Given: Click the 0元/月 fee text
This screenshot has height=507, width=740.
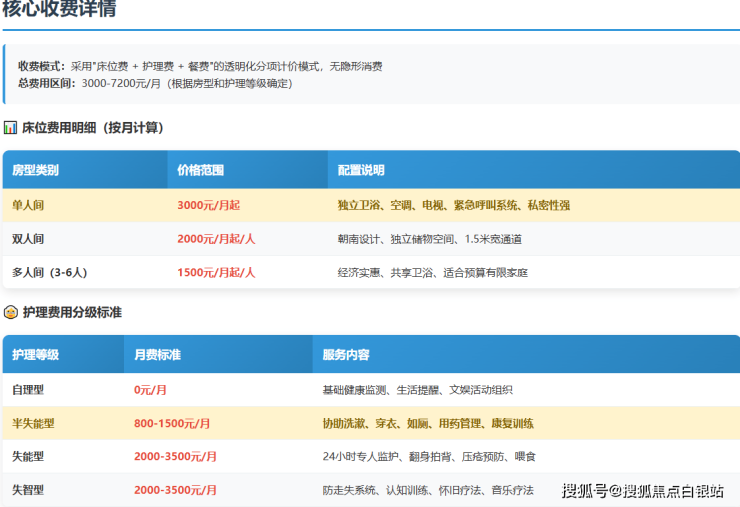Looking at the screenshot, I should pyautogui.click(x=150, y=389).
